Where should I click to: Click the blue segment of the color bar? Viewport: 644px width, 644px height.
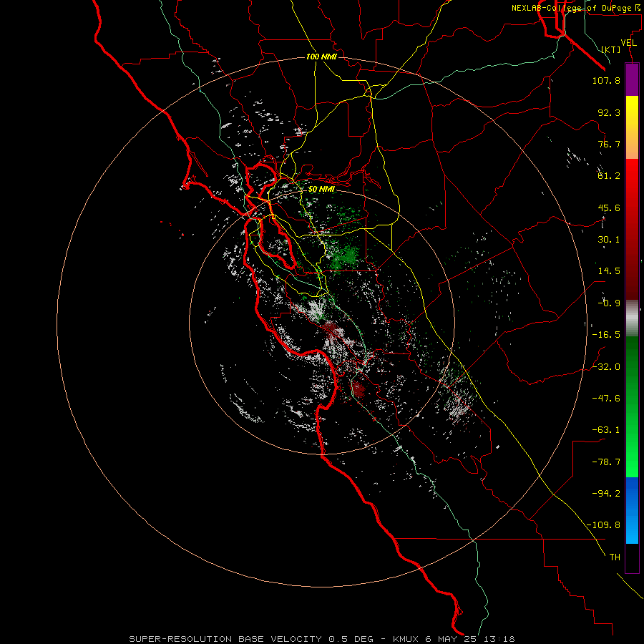[x=632, y=510]
